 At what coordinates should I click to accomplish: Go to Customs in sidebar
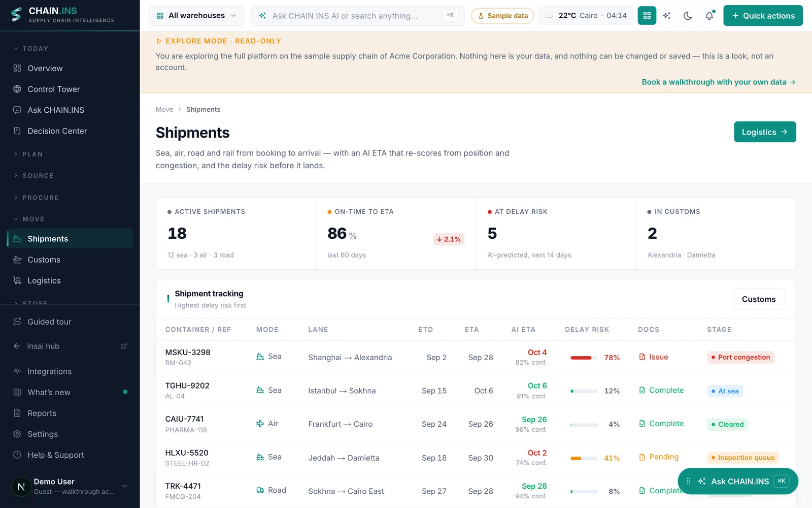pyautogui.click(x=70, y=260)
